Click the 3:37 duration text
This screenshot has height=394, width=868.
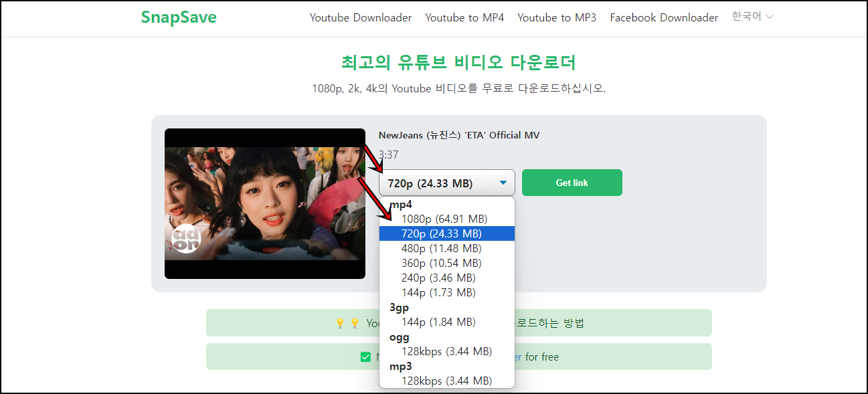coord(389,155)
